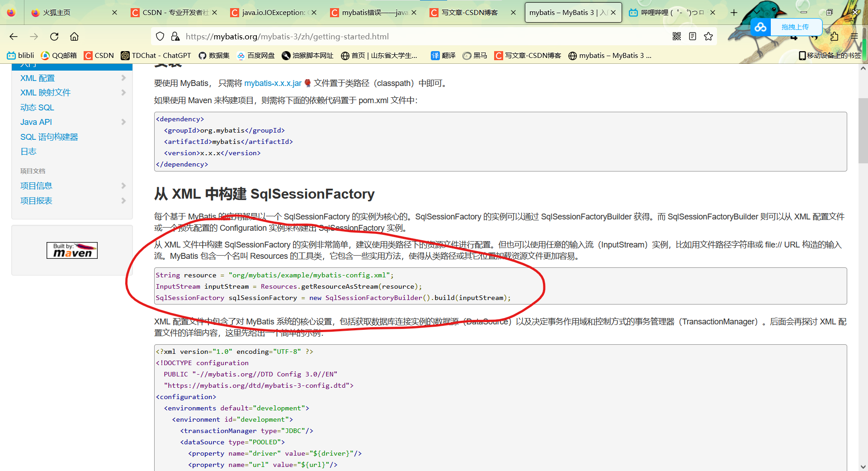Viewport: 868px width, 471px height.
Task: Go back to the previous page
Action: [x=14, y=37]
